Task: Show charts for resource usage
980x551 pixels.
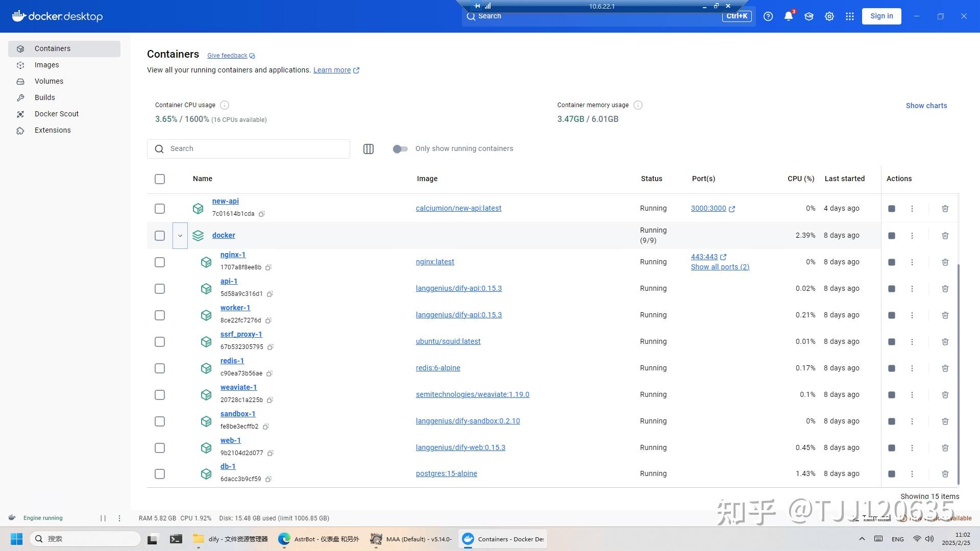Action: (926, 106)
